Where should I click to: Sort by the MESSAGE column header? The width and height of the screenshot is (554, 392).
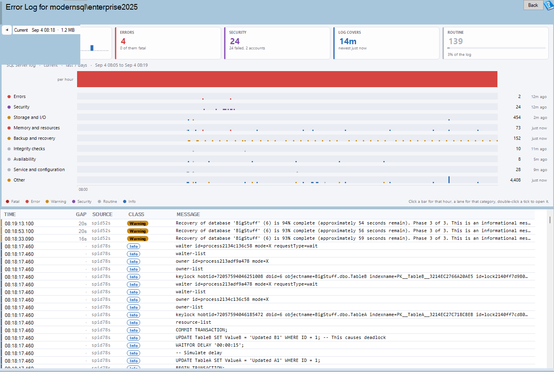coord(188,214)
